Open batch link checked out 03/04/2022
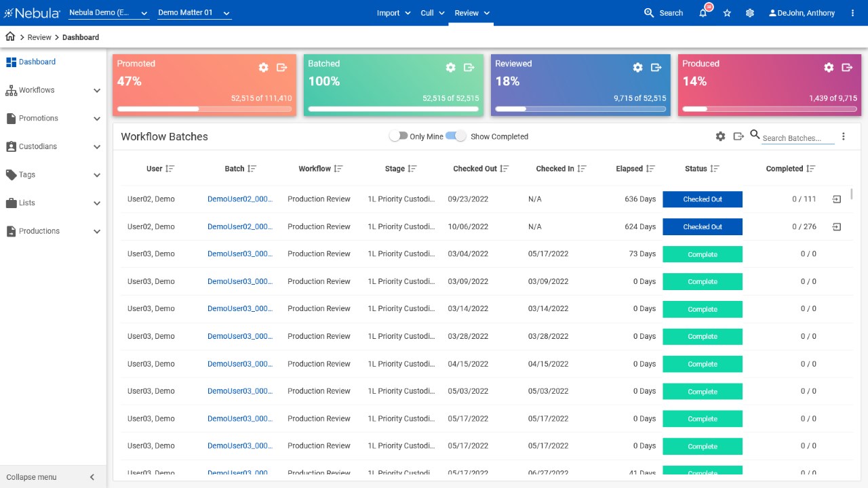Screen dimensions: 868x488 (x=240, y=254)
